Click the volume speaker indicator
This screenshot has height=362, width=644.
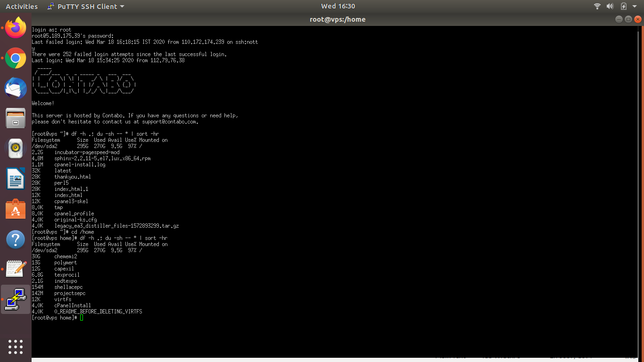pos(610,6)
